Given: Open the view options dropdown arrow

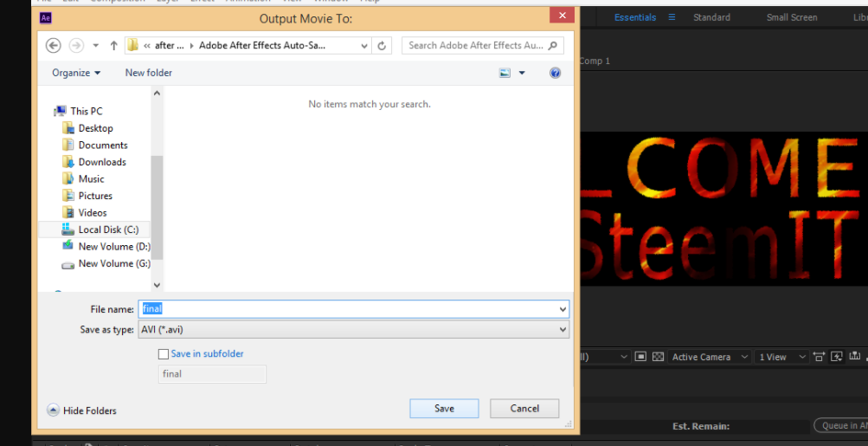Looking at the screenshot, I should pos(522,73).
